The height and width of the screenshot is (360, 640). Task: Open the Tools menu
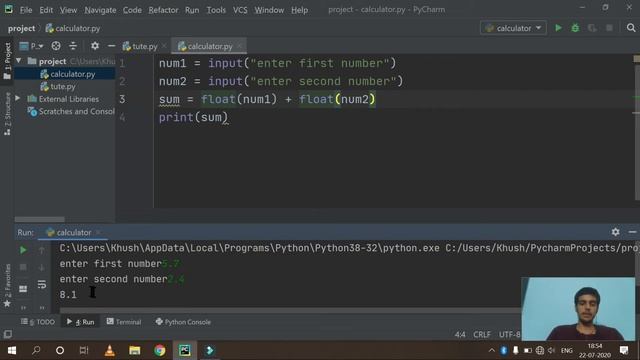(x=216, y=10)
